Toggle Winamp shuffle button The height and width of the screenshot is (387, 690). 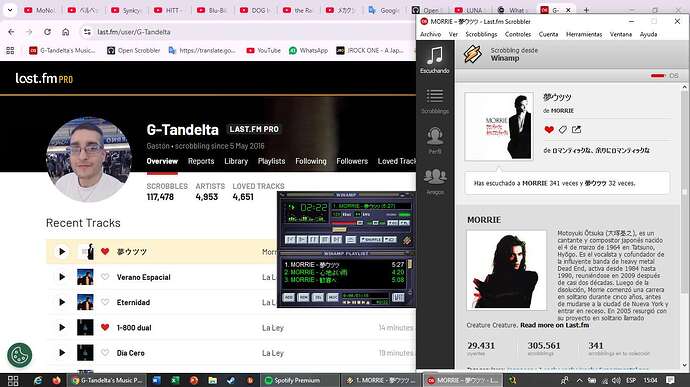[371, 240]
